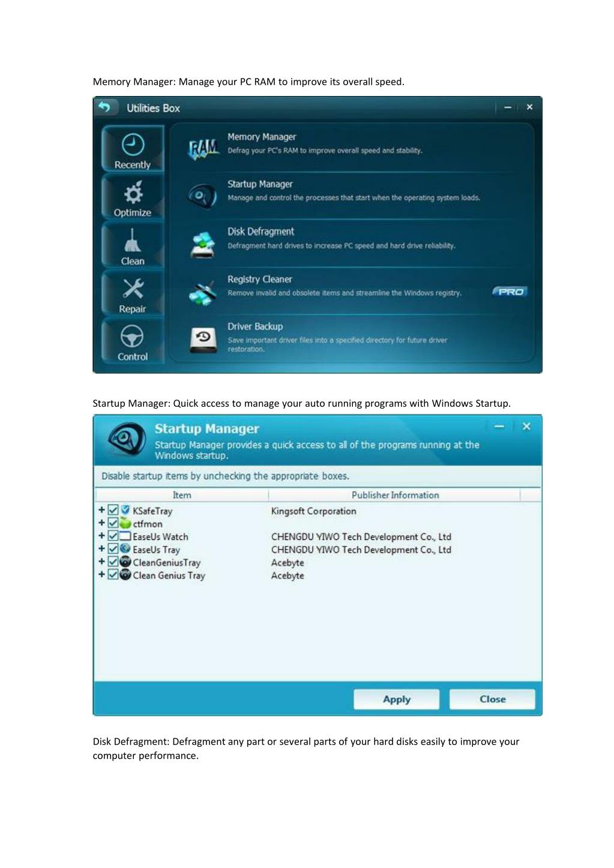614x868 pixels.
Task: Click the Startup Manager header logo
Action: (126, 439)
